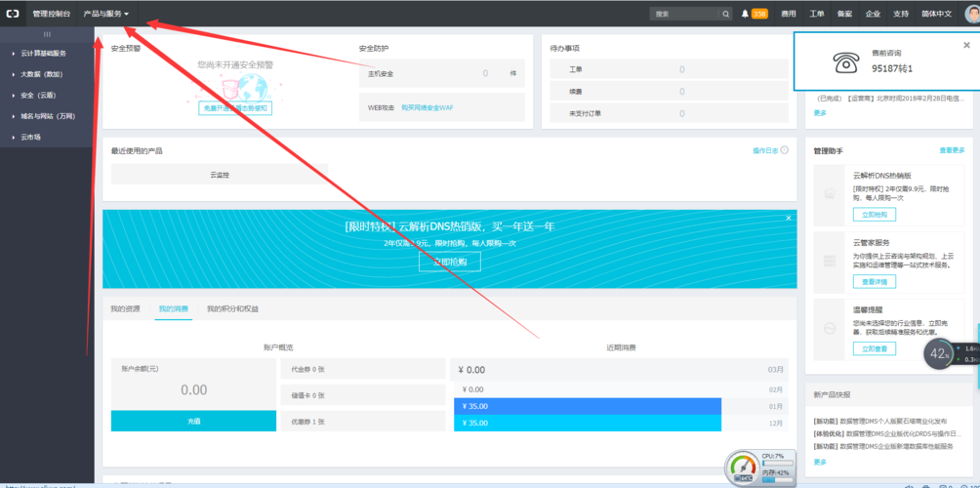This screenshot has width=980, height=488.
Task: Click the 42% floating speed widget
Action: coord(939,353)
